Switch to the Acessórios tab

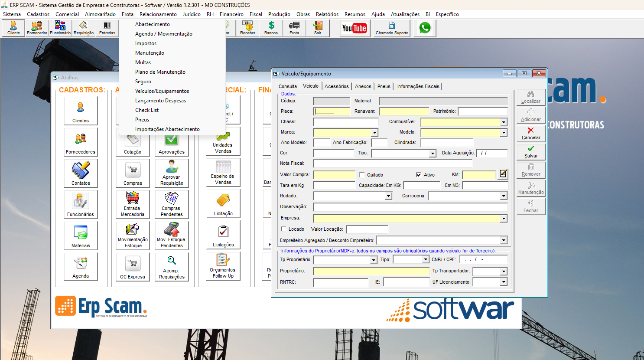(337, 86)
